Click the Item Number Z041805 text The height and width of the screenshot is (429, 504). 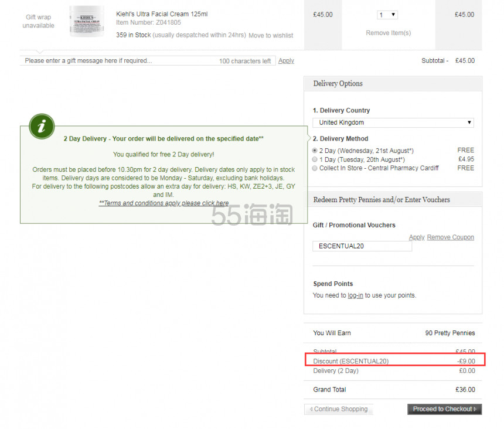pyautogui.click(x=148, y=22)
